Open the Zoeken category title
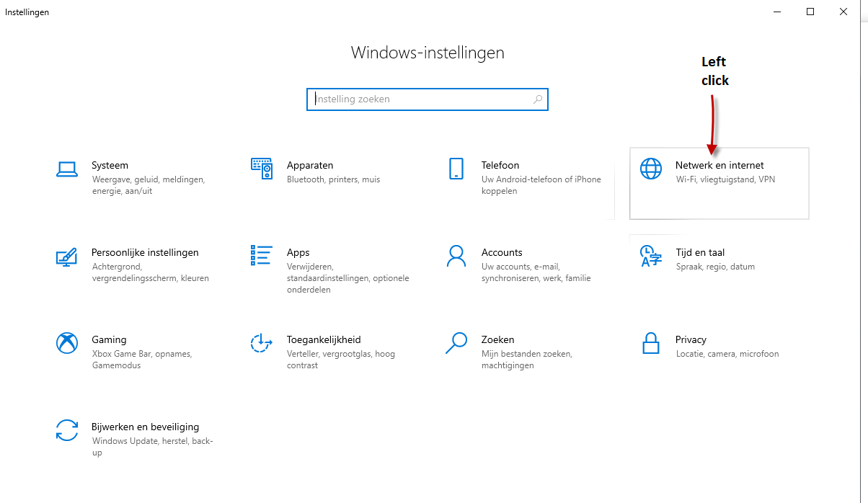 coord(498,339)
